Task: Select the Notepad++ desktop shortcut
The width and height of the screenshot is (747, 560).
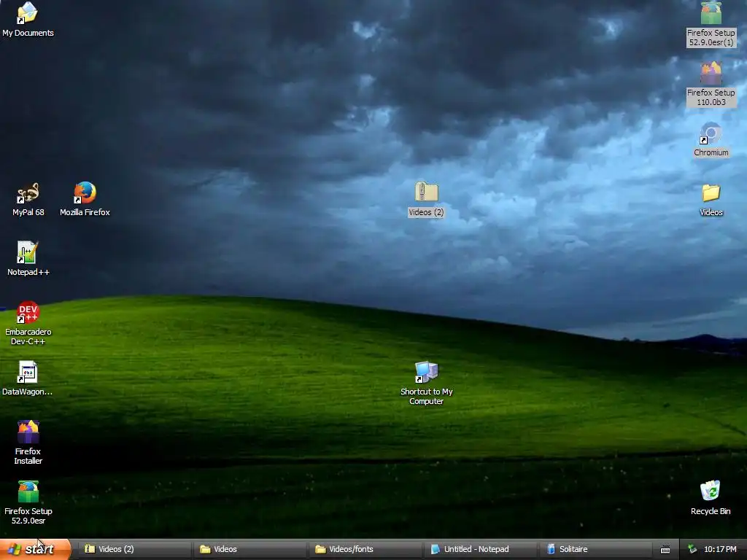Action: (28, 259)
